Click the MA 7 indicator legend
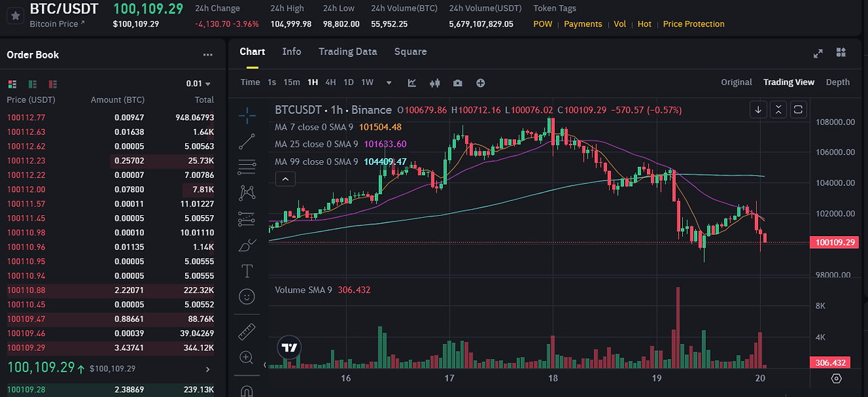This screenshot has width=868, height=397. tap(338, 127)
